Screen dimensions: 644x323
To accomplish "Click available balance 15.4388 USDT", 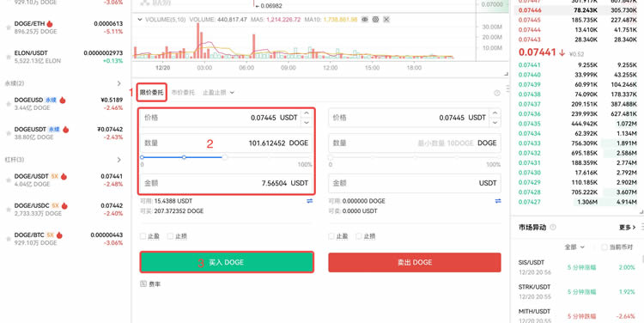I will (173, 201).
